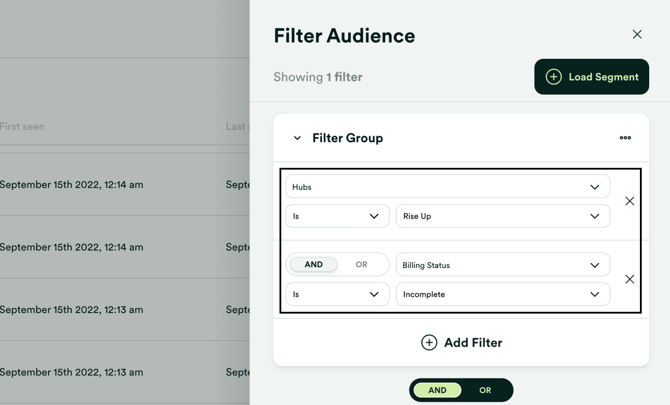Collapse the Filter Group chevron
This screenshot has width=670, height=405.
297,138
